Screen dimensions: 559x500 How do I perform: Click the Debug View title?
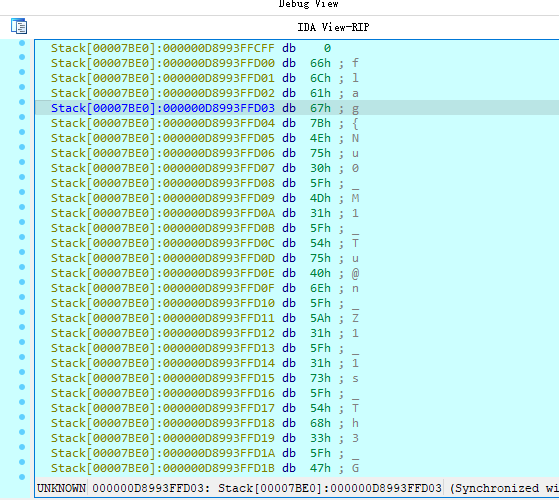click(x=308, y=4)
